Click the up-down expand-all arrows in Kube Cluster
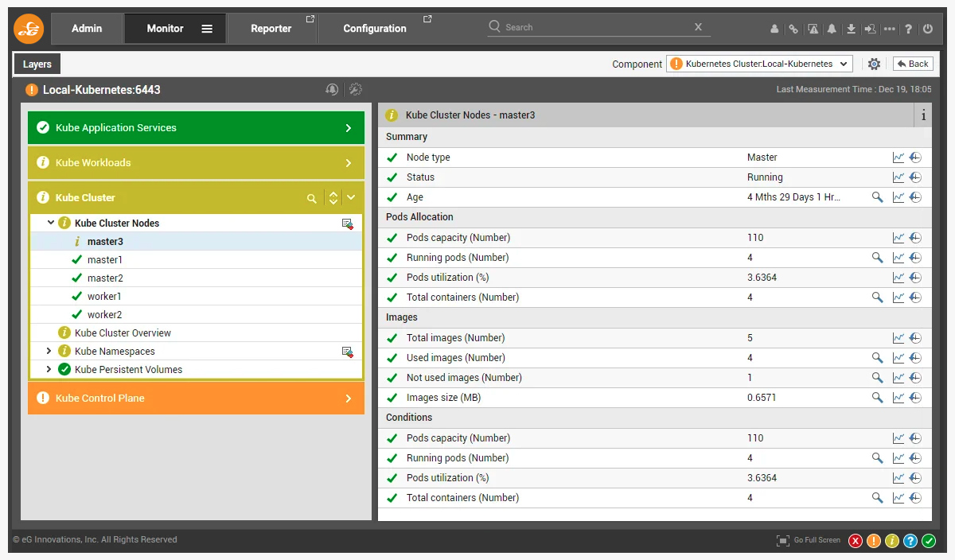This screenshot has height=560, width=955. (x=333, y=198)
